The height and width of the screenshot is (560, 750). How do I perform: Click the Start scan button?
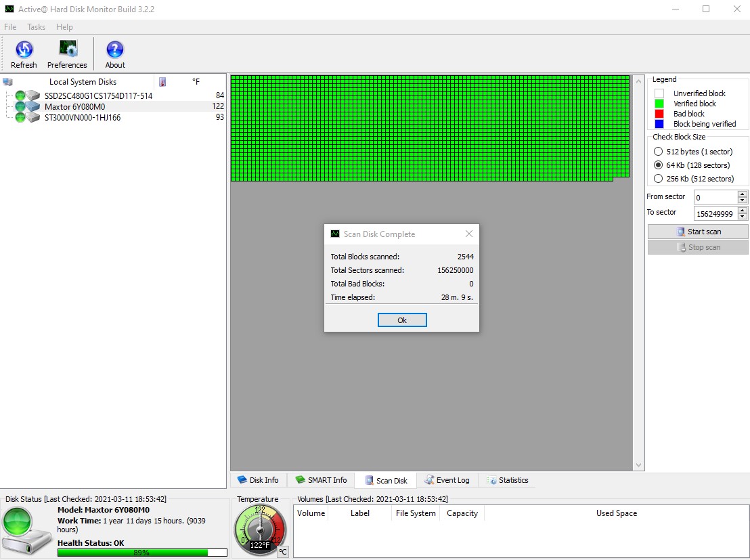coord(698,232)
